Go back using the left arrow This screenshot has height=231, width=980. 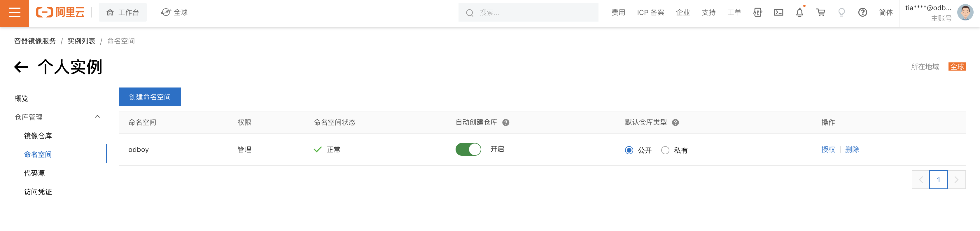[21, 67]
